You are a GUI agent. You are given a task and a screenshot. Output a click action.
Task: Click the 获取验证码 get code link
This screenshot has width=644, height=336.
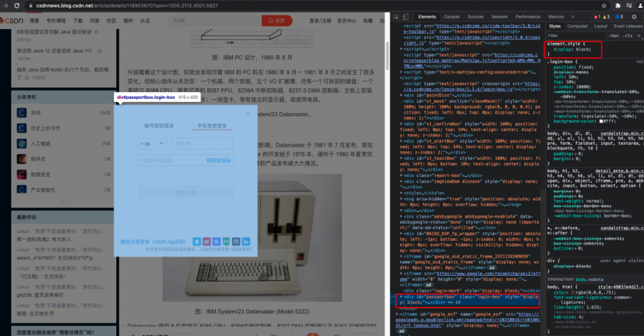pyautogui.click(x=219, y=160)
